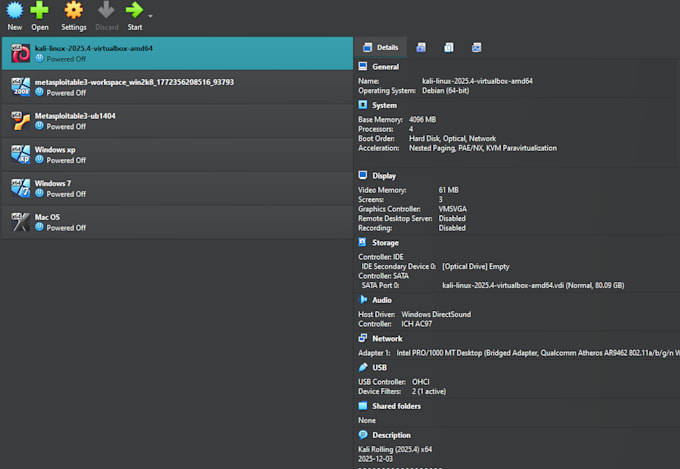The image size is (680, 469).
Task: Click the kali-linux .vdi disk on SATA Port 0
Action: coord(533,285)
